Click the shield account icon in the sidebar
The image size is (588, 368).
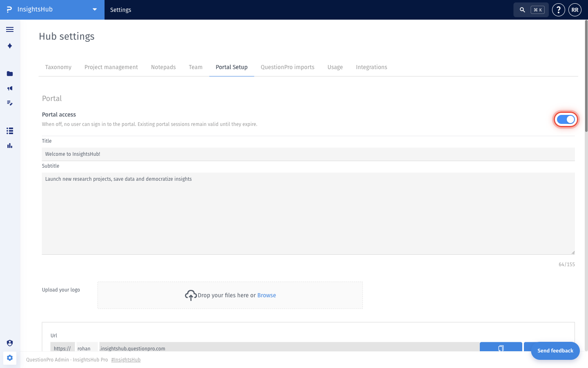[x=10, y=343]
